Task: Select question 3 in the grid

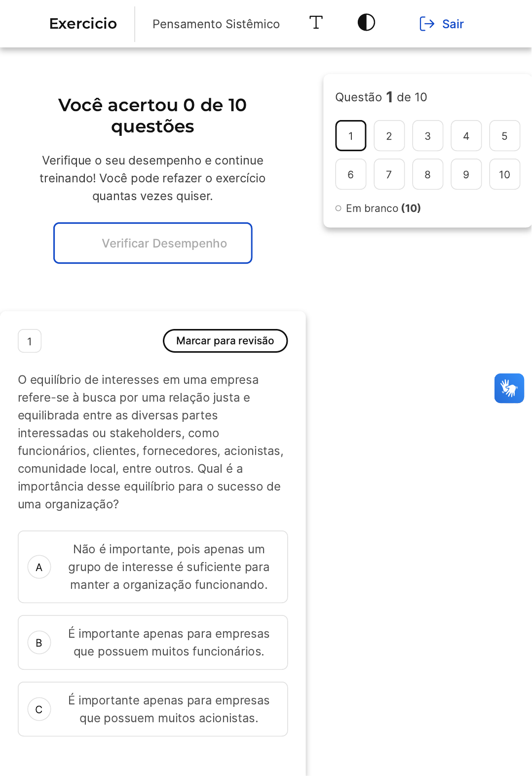Action: coord(427,136)
